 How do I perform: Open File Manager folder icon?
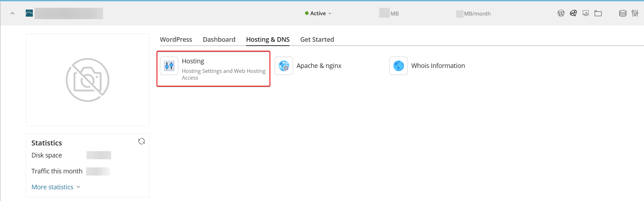598,13
